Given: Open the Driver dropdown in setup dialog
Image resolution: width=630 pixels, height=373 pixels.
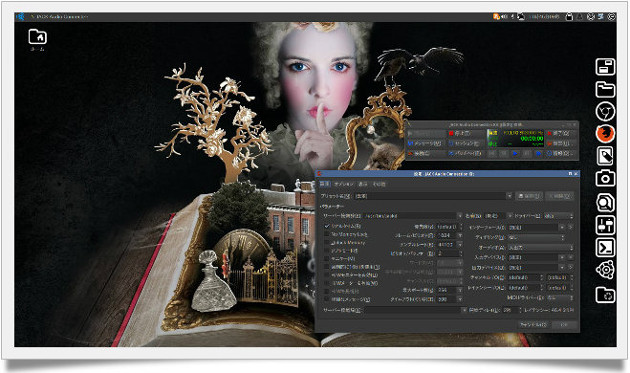Looking at the screenshot, I should pos(558,216).
